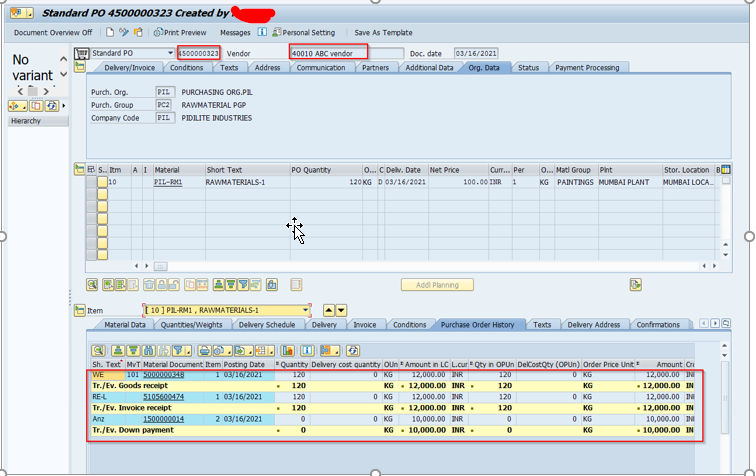756x476 pixels.
Task: Click the icon right of Addl Planning
Action: 635,285
